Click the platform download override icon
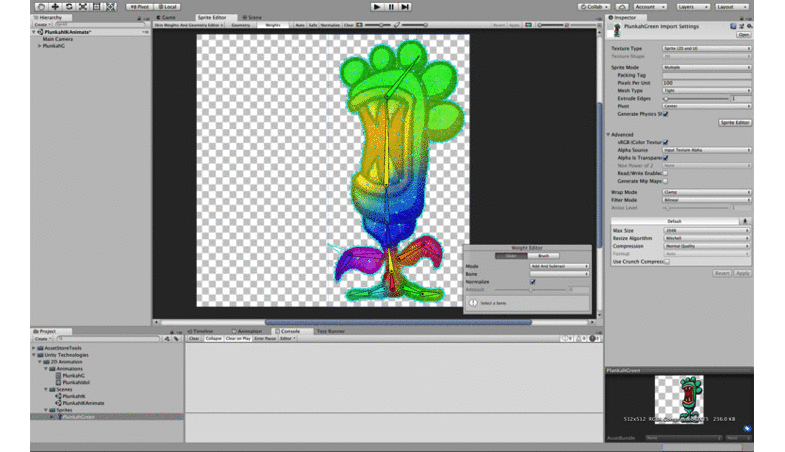 tap(745, 221)
